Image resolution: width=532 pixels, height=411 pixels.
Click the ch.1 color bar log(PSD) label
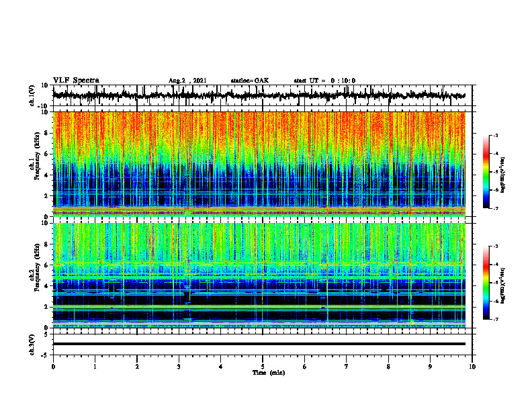point(503,175)
